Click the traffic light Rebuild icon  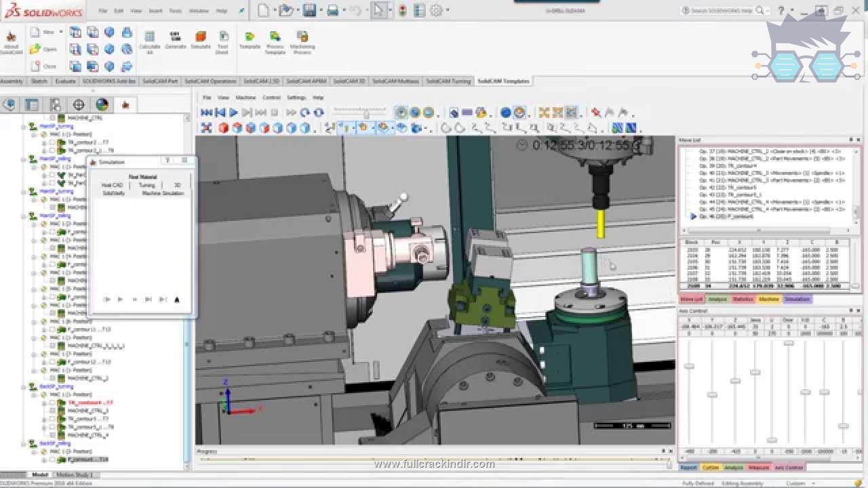tap(402, 10)
